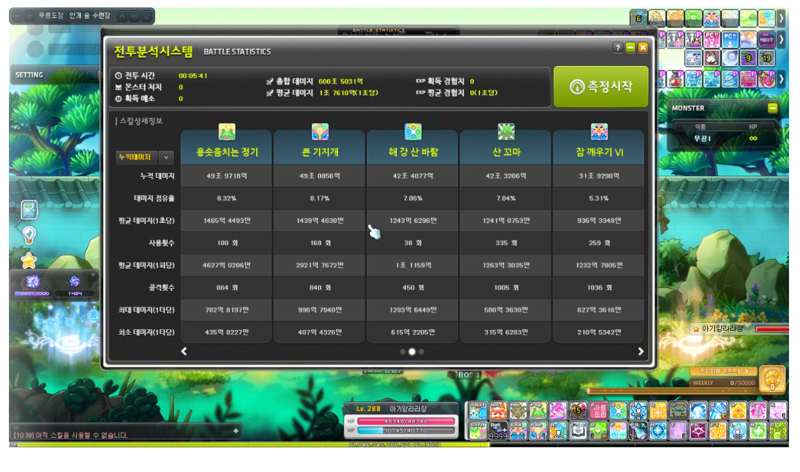Click the 996억 7940만 max damage cell

point(320,310)
